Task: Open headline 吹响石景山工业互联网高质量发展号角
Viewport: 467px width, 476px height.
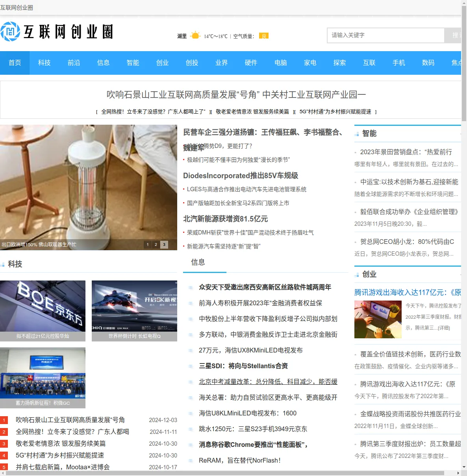Action: click(x=236, y=94)
